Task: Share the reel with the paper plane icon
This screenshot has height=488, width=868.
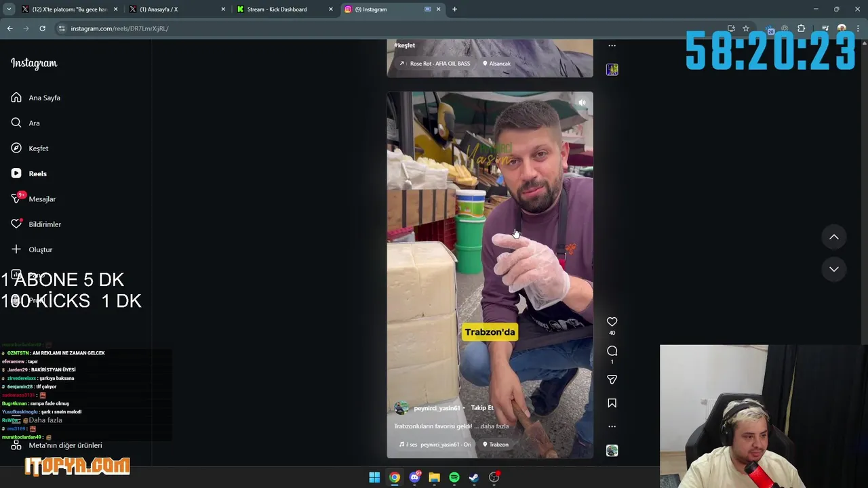Action: click(612, 380)
